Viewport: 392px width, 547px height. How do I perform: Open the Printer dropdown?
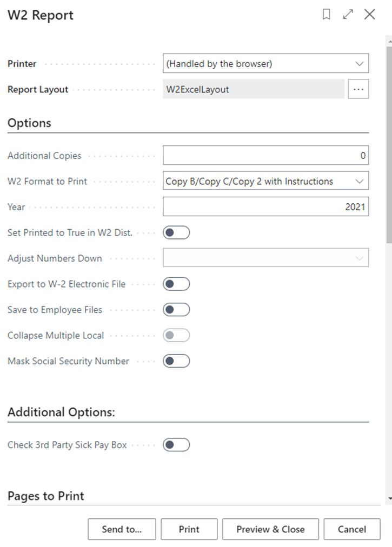tap(265, 63)
